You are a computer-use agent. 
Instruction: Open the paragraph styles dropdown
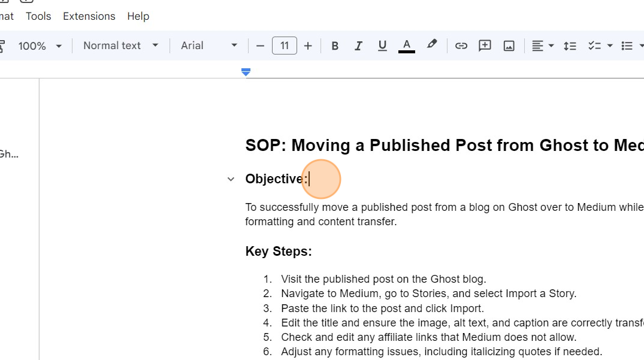click(119, 46)
